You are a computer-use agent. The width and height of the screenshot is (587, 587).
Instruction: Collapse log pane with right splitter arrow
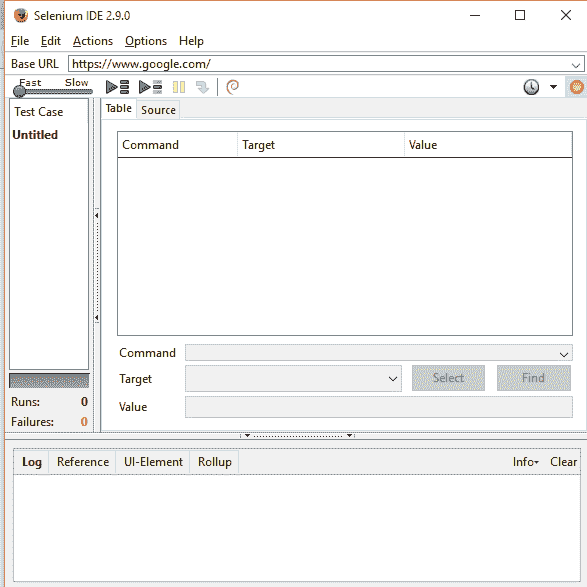coord(349,435)
